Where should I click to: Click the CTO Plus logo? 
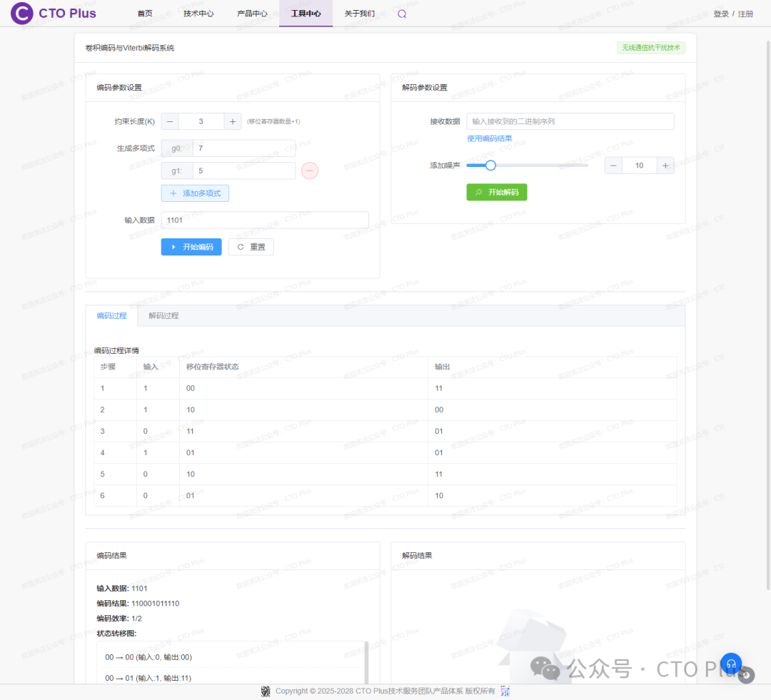pos(54,14)
